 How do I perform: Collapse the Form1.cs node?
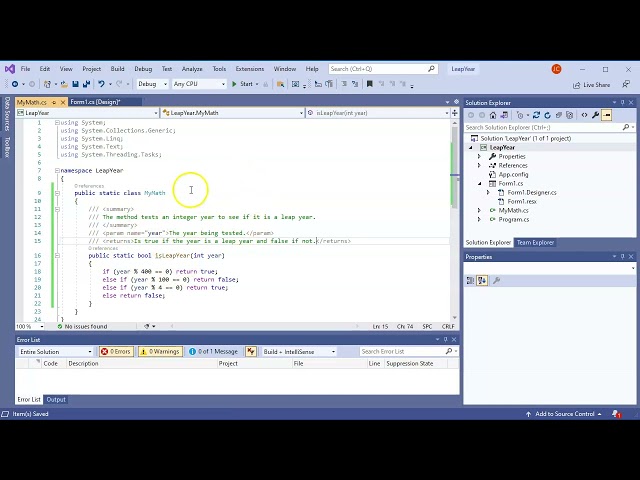pos(480,184)
